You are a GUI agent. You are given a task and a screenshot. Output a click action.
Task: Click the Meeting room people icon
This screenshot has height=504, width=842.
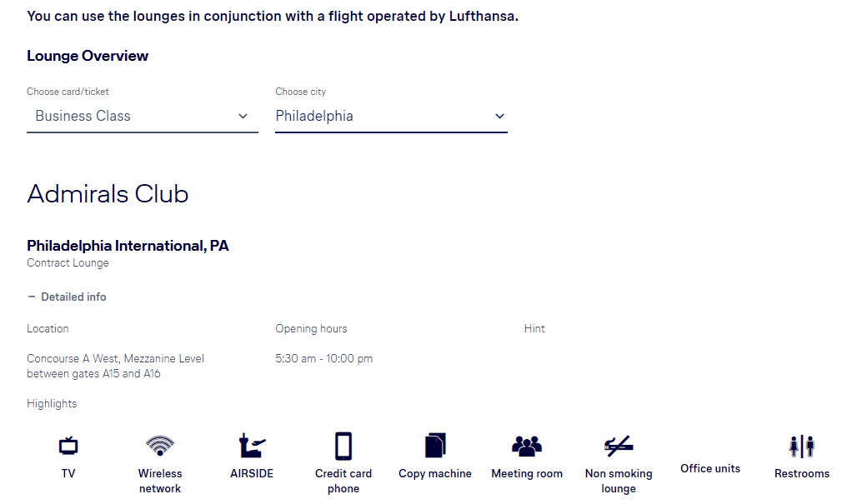[x=527, y=446]
